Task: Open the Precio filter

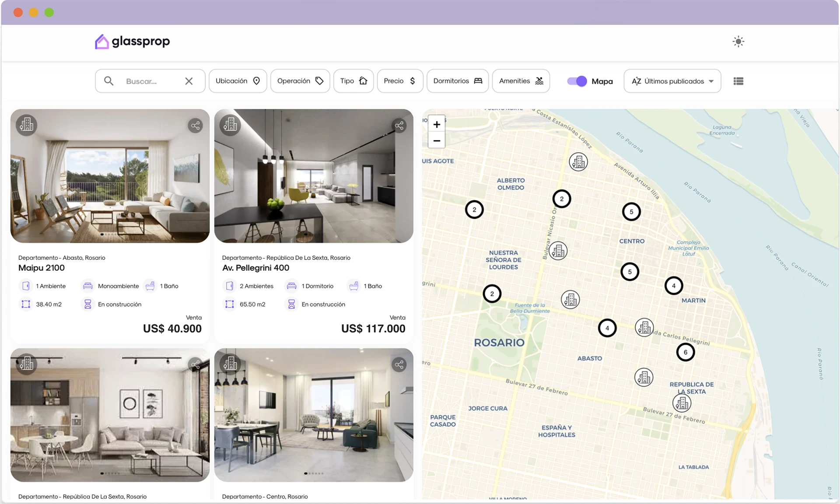Action: [x=399, y=81]
